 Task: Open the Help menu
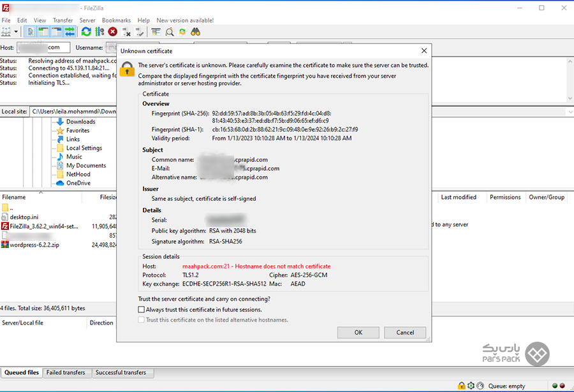(143, 20)
